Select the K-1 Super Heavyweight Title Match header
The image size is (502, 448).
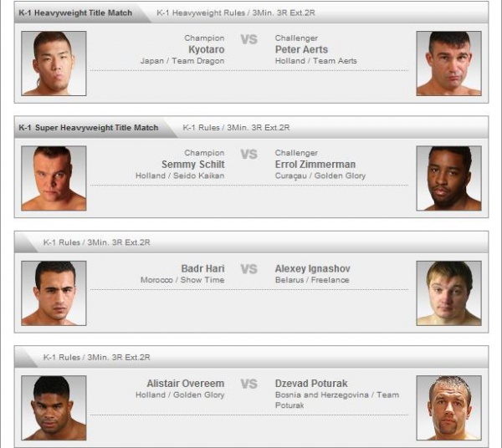[x=89, y=128]
